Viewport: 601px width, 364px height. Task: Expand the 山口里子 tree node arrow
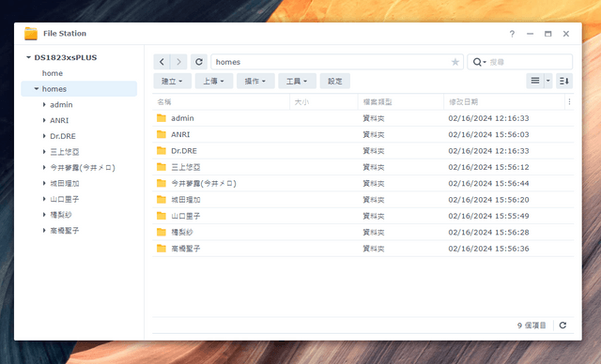click(44, 199)
